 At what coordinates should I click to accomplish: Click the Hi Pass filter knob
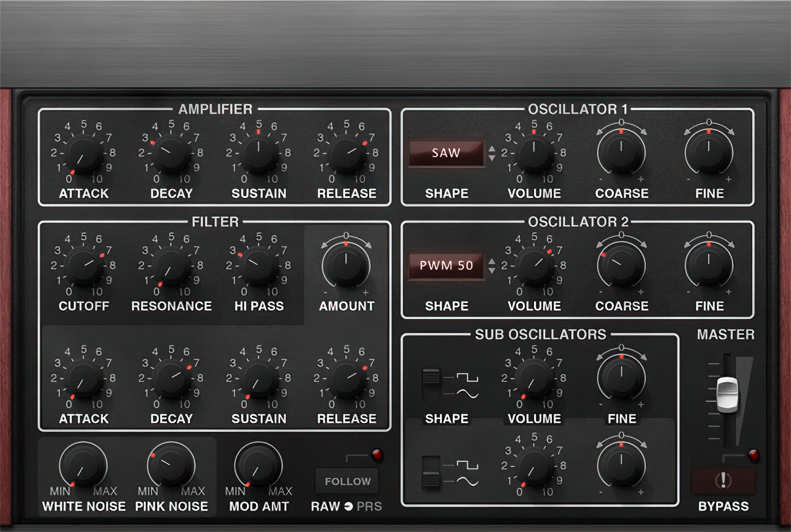click(259, 266)
